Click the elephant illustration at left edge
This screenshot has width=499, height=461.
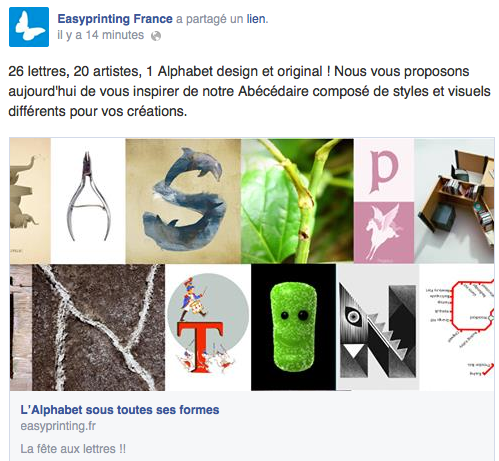click(30, 201)
